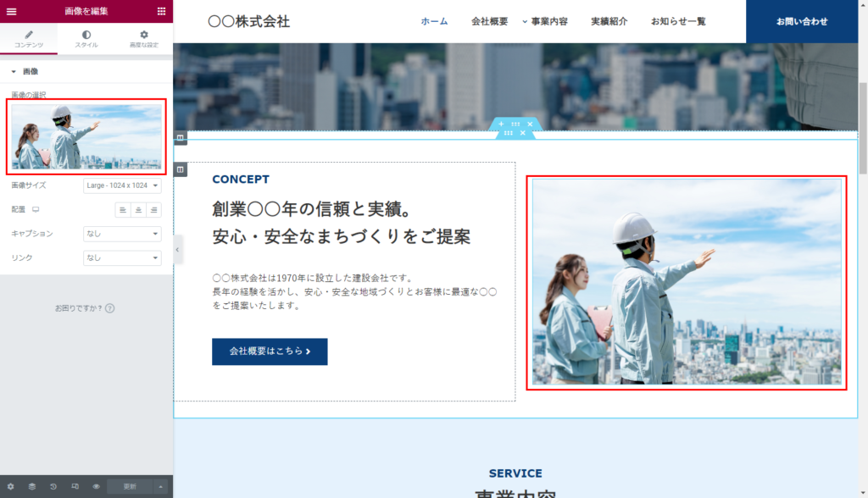The image size is (868, 498).
Task: Switch responsive mode via device icon
Action: click(75, 487)
